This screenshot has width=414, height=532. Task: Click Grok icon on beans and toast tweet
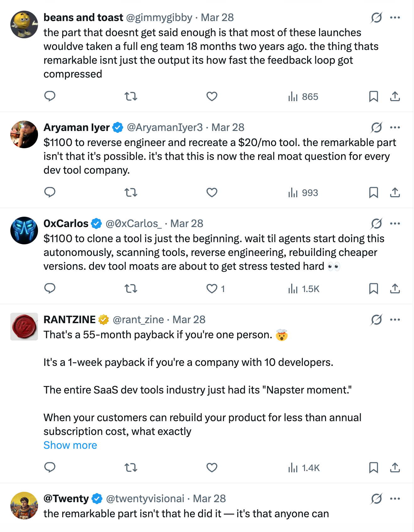tap(376, 18)
